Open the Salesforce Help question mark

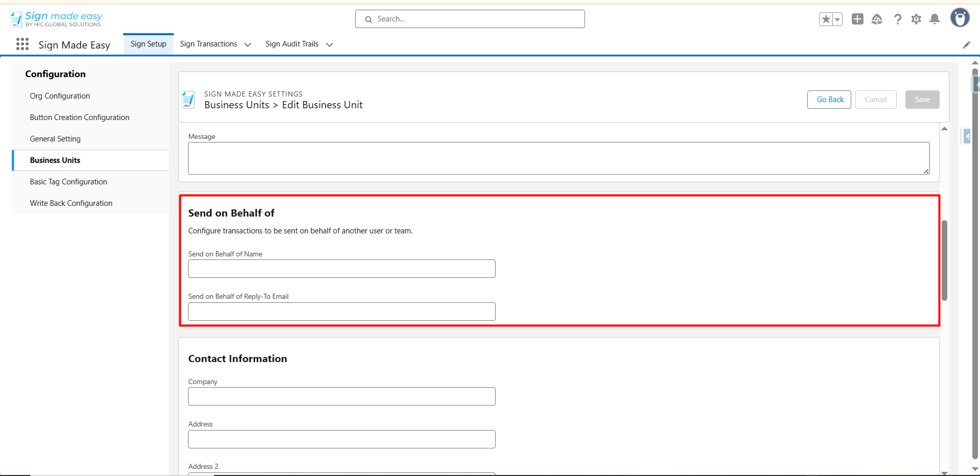point(897,19)
